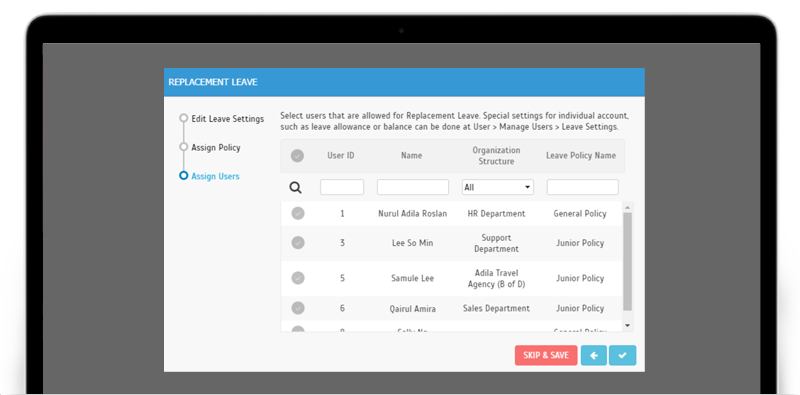Click the user list vertical scrollbar thumb
Image resolution: width=800 pixels, height=395 pixels.
[x=628, y=262]
